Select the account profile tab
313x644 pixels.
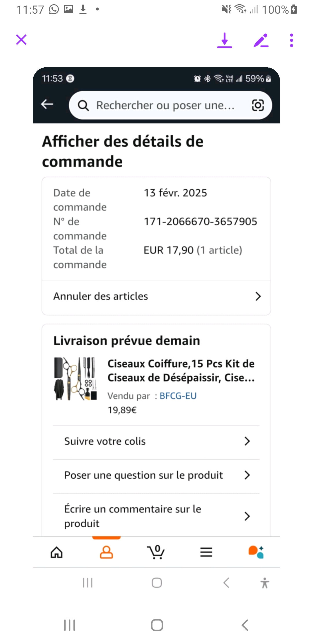[106, 552]
